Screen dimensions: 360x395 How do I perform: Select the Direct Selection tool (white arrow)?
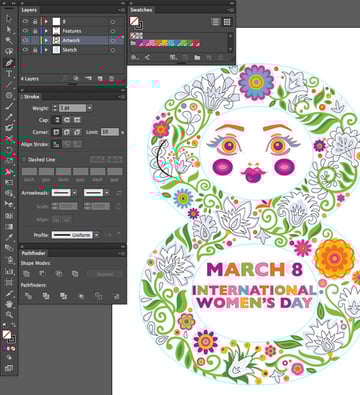tap(9, 30)
